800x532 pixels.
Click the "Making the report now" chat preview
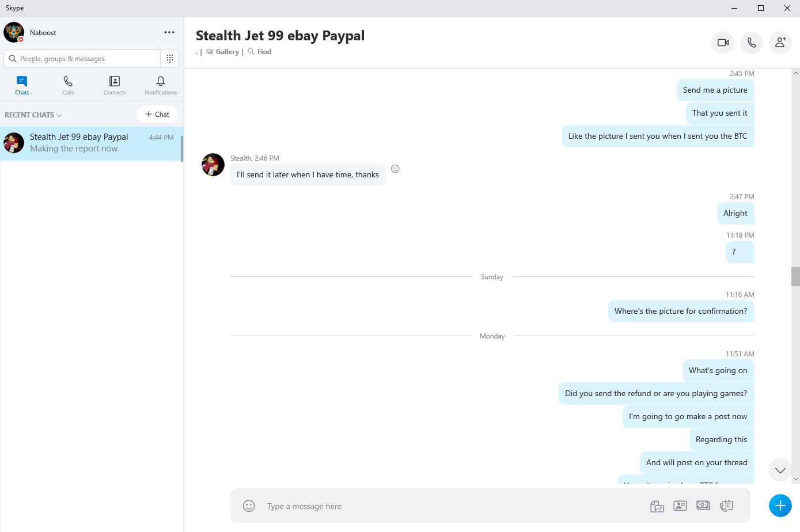coord(74,149)
